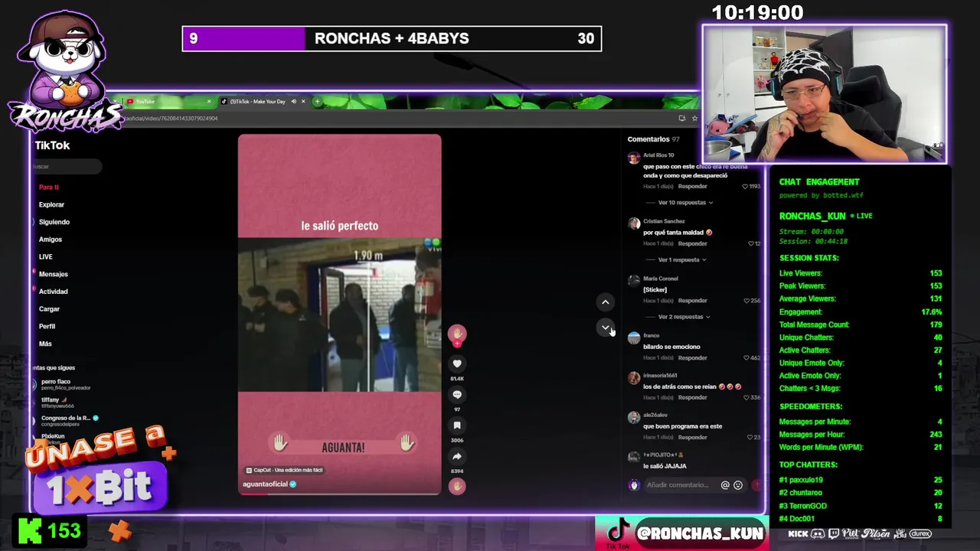Click the Comentarios 97 heading
The width and height of the screenshot is (980, 551).
tap(653, 139)
